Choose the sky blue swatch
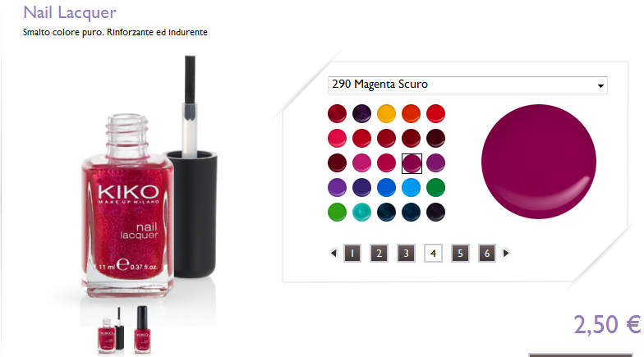Viewport: 644px width, 357px height. pyautogui.click(x=411, y=187)
